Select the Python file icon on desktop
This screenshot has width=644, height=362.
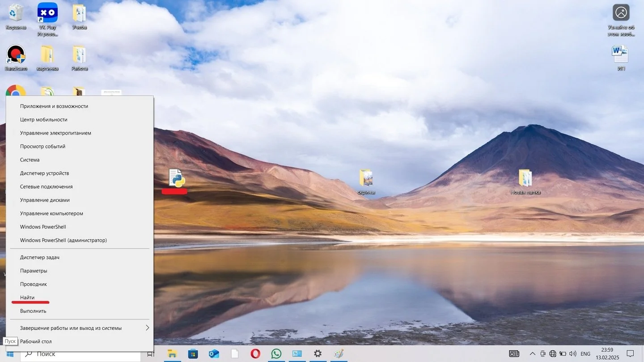click(177, 178)
